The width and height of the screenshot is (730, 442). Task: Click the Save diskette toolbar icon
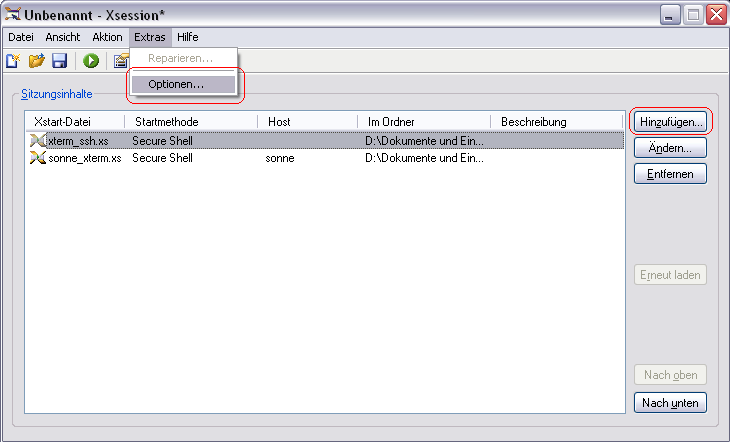pyautogui.click(x=59, y=61)
